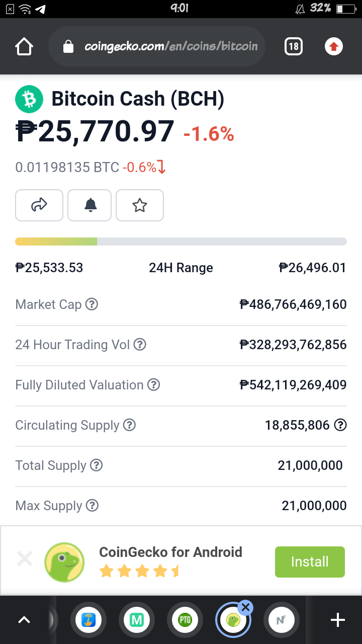
Task: Open Max Supply help tooltip
Action: pyautogui.click(x=92, y=506)
